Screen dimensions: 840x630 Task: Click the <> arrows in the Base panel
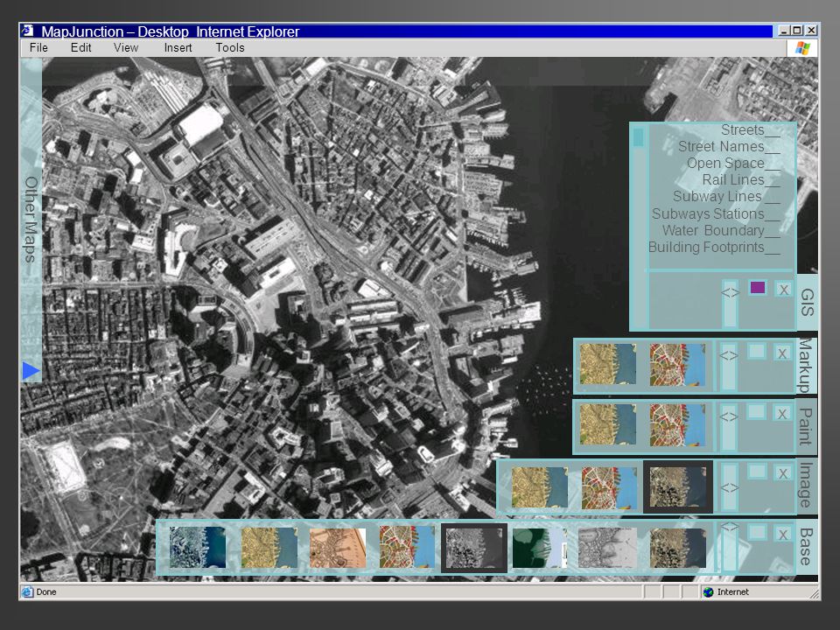coord(730,527)
